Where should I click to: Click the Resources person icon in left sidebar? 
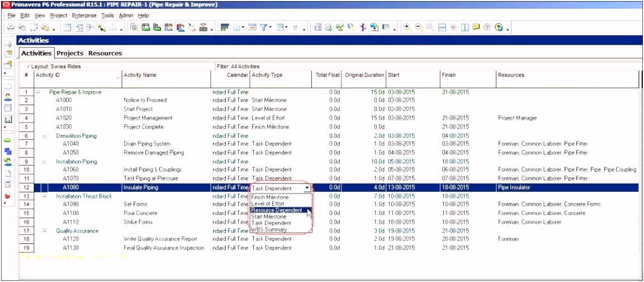(x=8, y=97)
